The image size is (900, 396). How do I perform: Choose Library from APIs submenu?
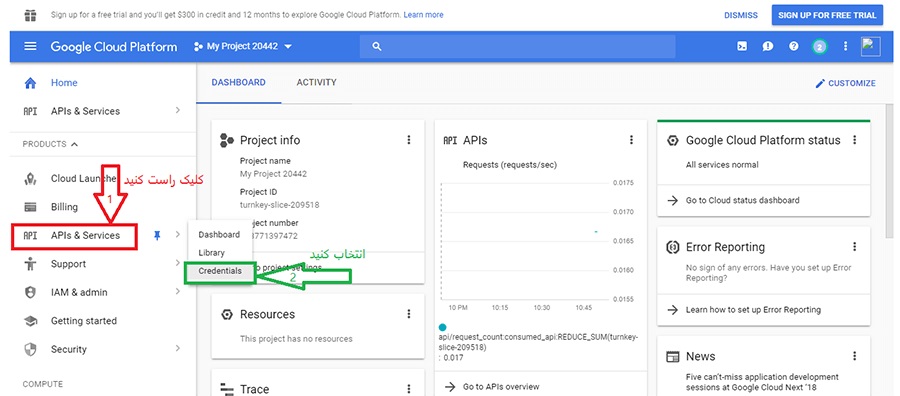(211, 253)
